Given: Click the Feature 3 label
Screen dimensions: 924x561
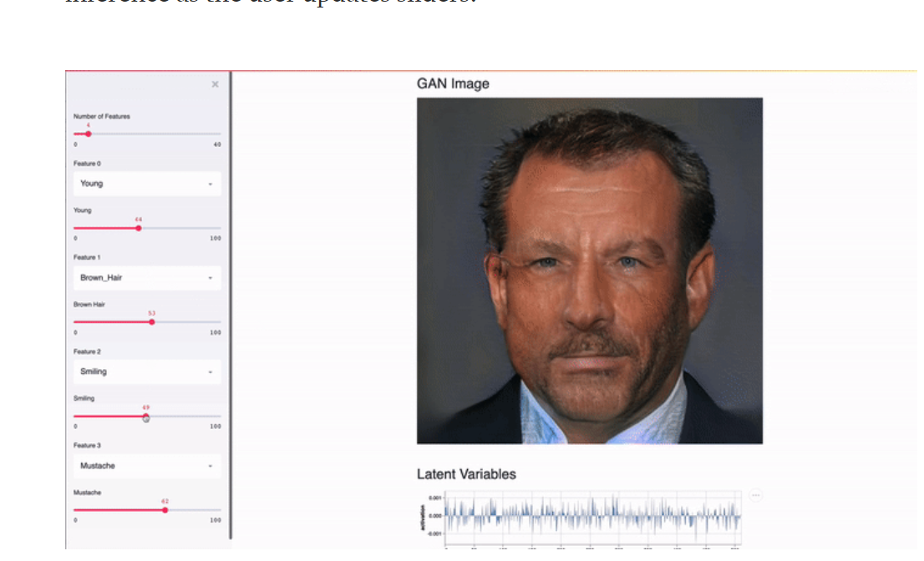Looking at the screenshot, I should (x=87, y=446).
